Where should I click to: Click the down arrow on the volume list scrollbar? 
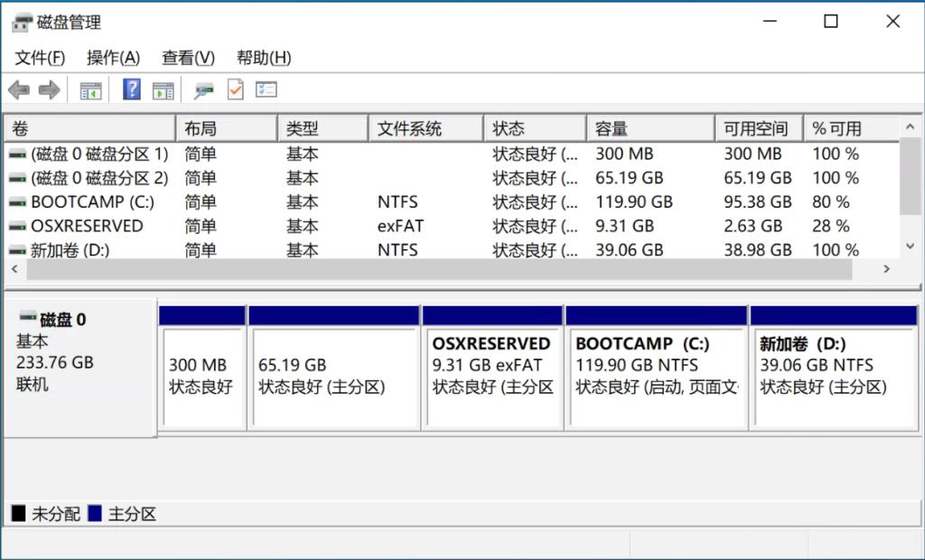pos(910,246)
